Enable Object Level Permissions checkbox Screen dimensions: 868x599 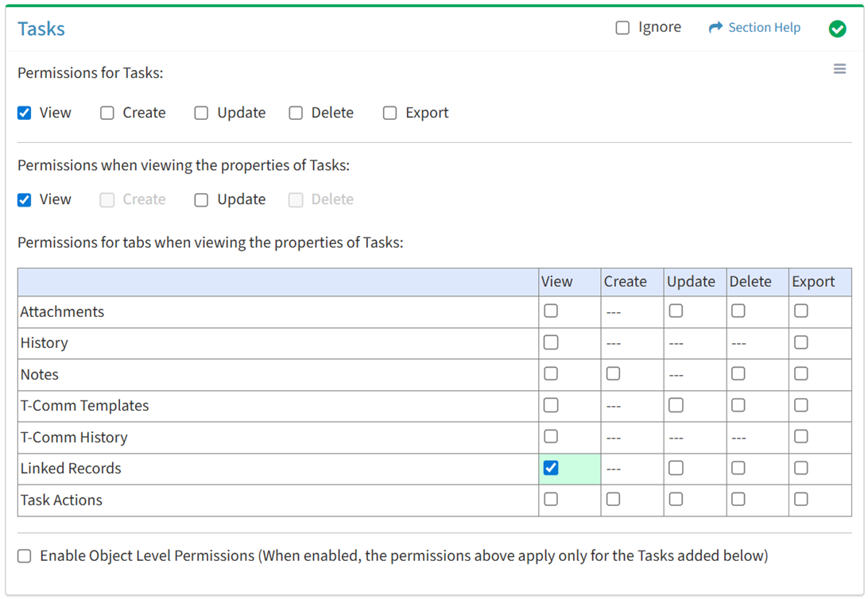[25, 555]
